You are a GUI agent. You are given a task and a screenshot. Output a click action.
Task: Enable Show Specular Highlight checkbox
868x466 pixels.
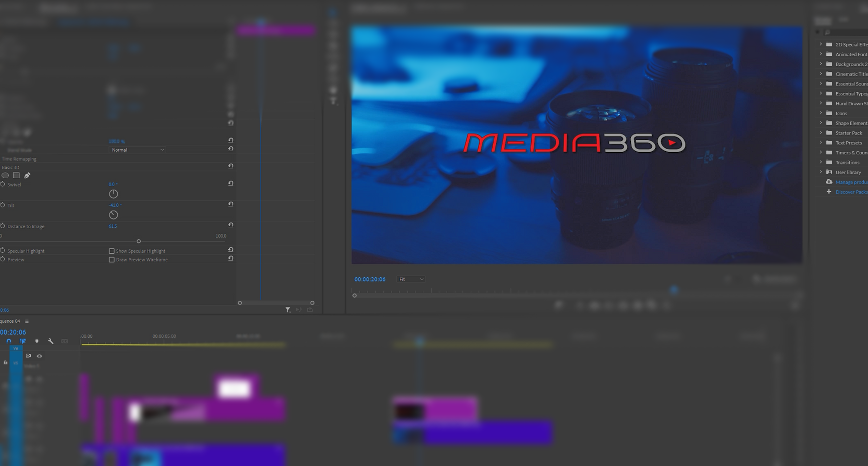click(112, 251)
